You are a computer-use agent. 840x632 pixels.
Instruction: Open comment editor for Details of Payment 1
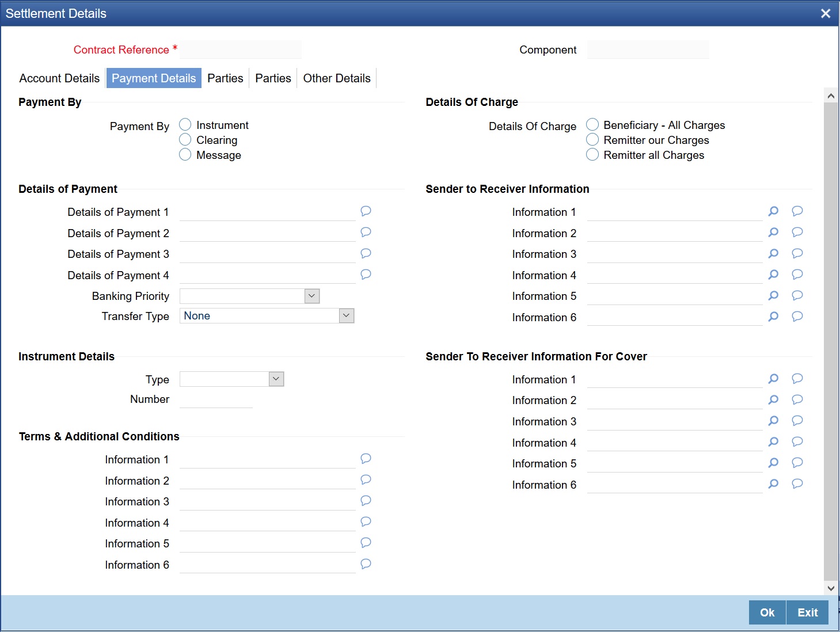point(366,211)
